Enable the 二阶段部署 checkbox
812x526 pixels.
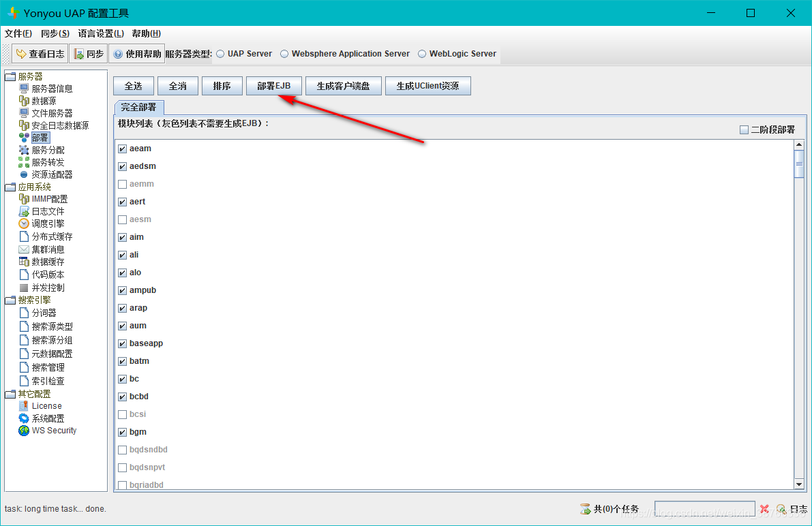click(x=744, y=129)
